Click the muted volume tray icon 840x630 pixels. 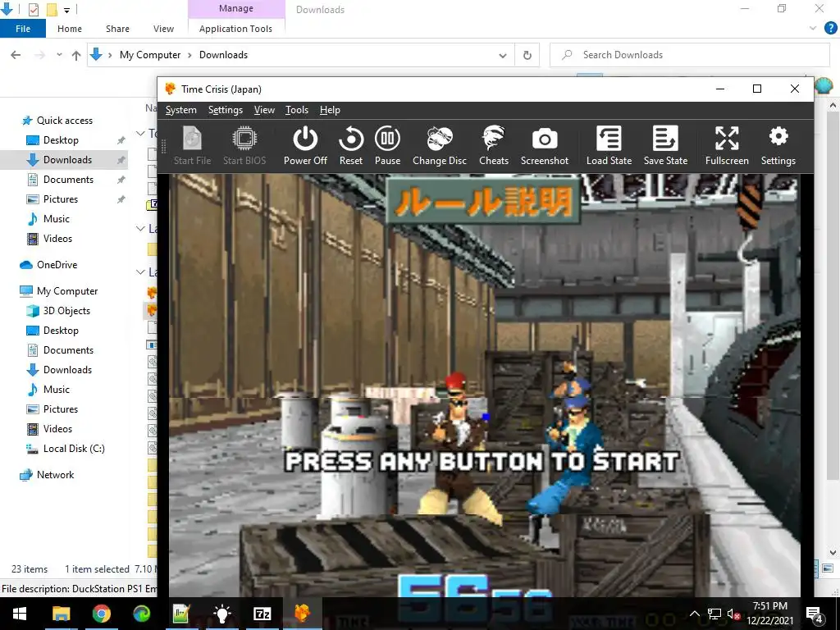tap(733, 614)
